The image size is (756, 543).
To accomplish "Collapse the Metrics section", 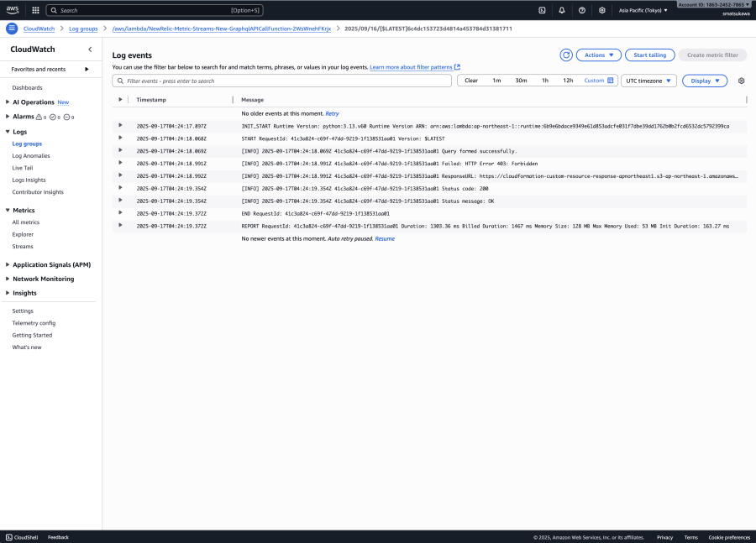I will [8, 210].
